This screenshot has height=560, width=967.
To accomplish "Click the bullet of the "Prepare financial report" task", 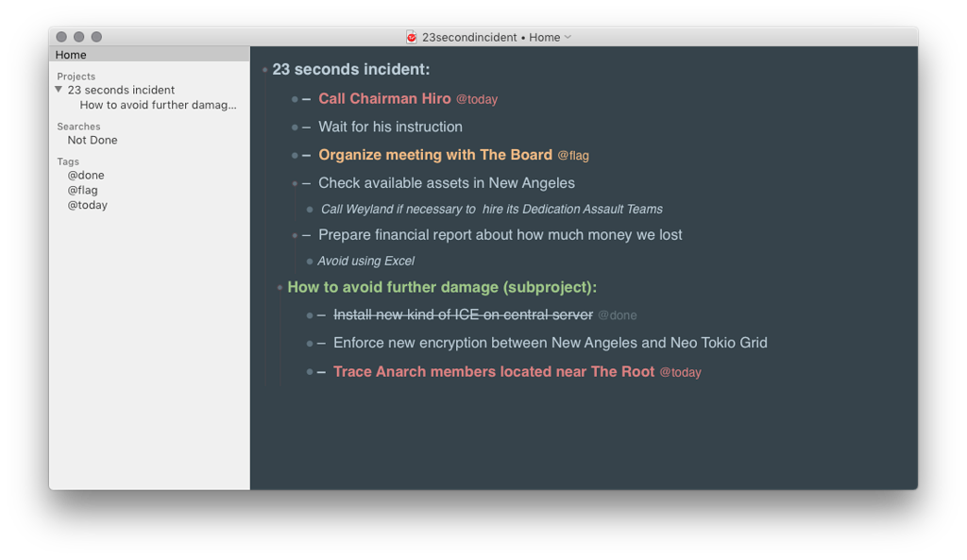I will click(296, 235).
